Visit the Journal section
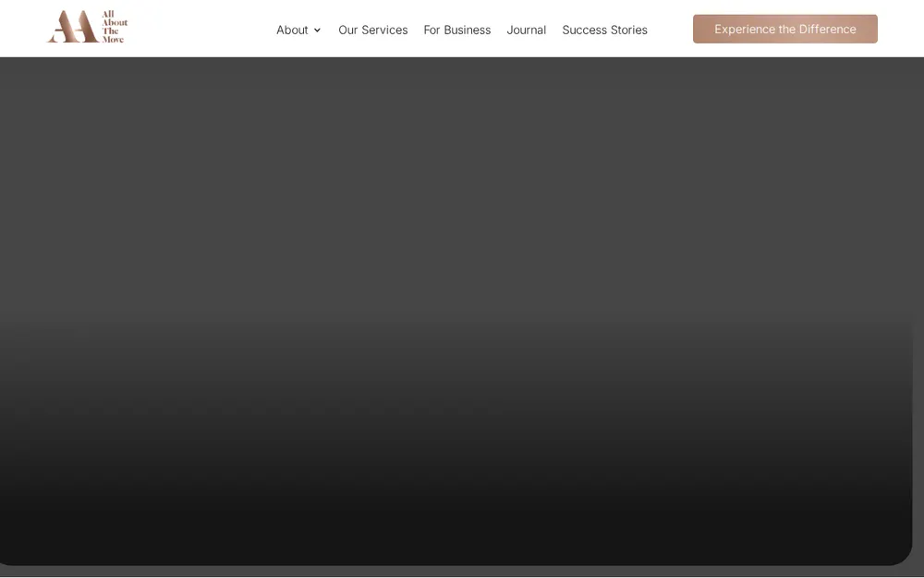Viewport: 924px width, 578px height. click(527, 30)
